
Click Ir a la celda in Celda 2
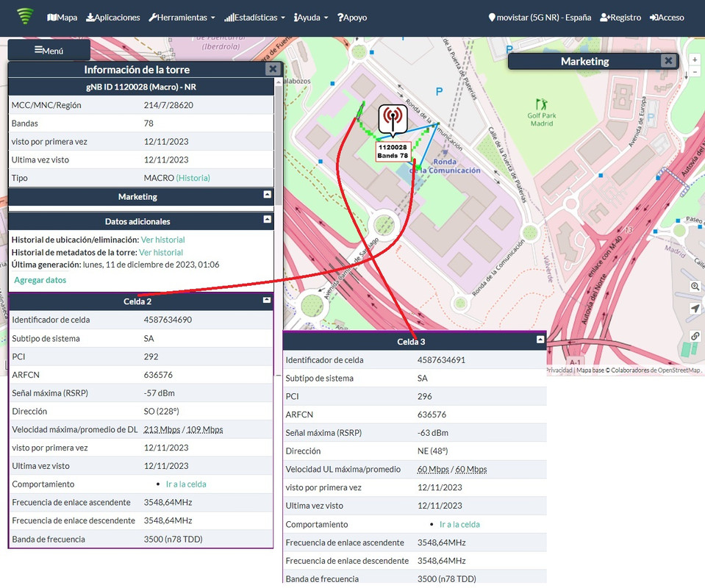click(x=186, y=484)
